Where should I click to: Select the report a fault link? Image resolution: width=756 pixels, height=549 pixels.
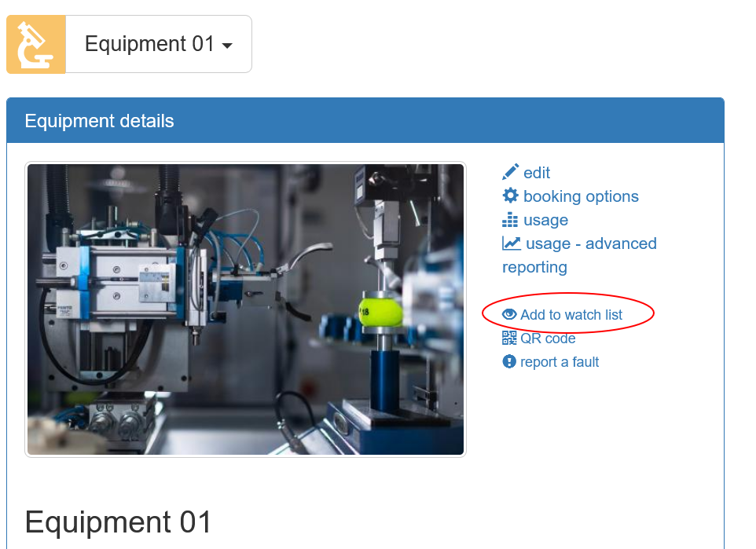pyautogui.click(x=560, y=362)
